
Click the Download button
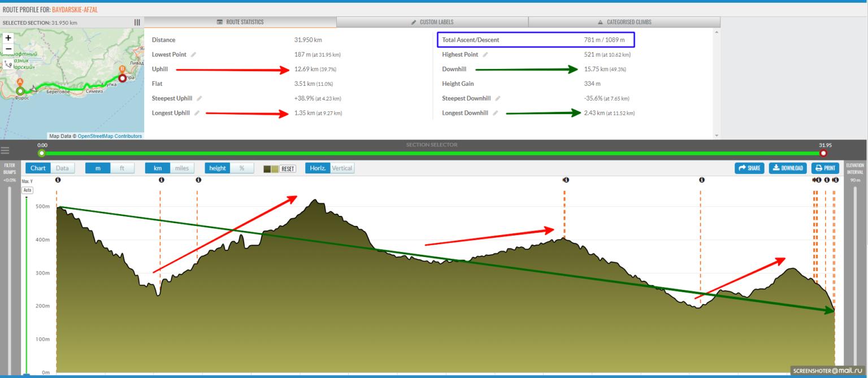pos(787,168)
